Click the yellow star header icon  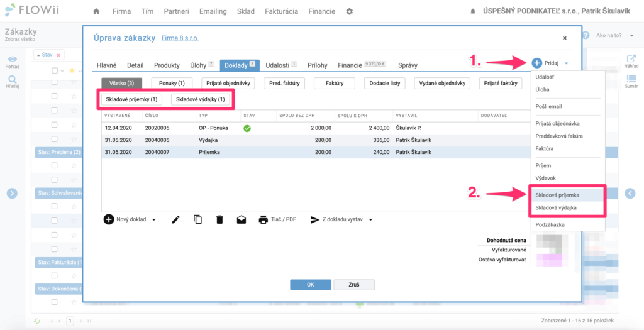[x=72, y=70]
